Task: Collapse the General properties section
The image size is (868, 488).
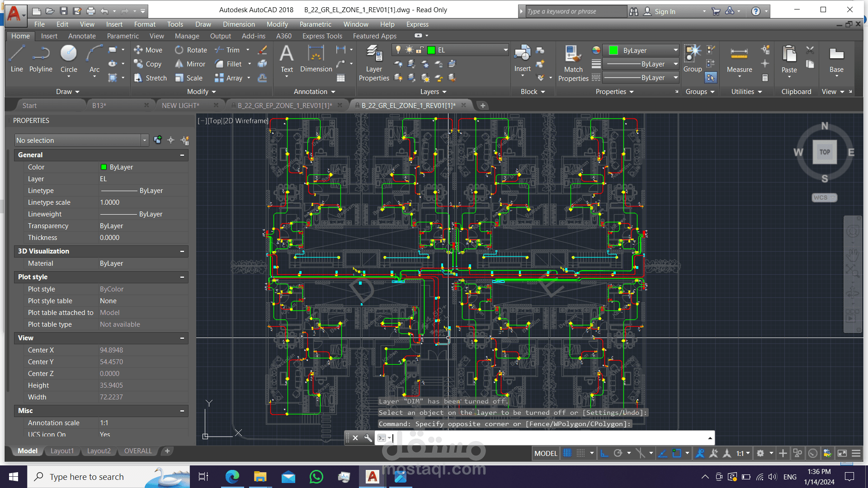Action: tap(182, 155)
